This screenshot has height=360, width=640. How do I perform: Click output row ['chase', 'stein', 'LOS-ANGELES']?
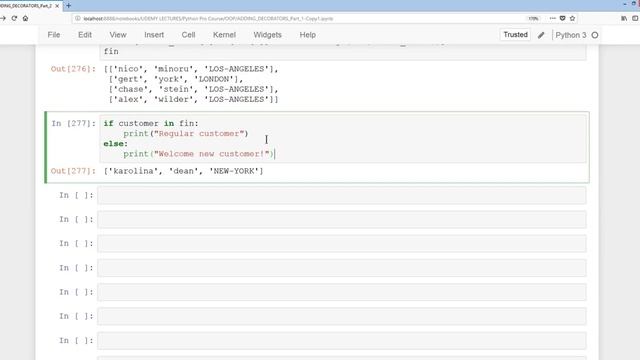(x=193, y=89)
